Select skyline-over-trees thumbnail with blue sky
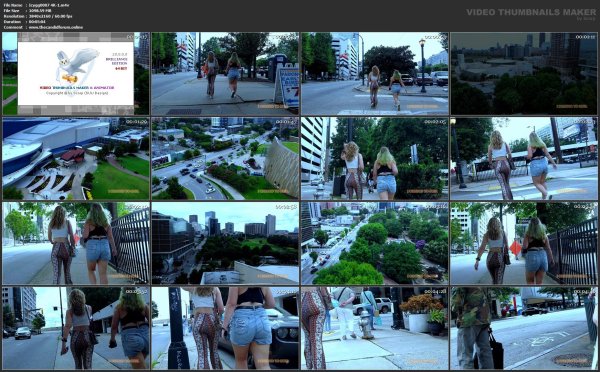600x372 pixels. [x=225, y=243]
